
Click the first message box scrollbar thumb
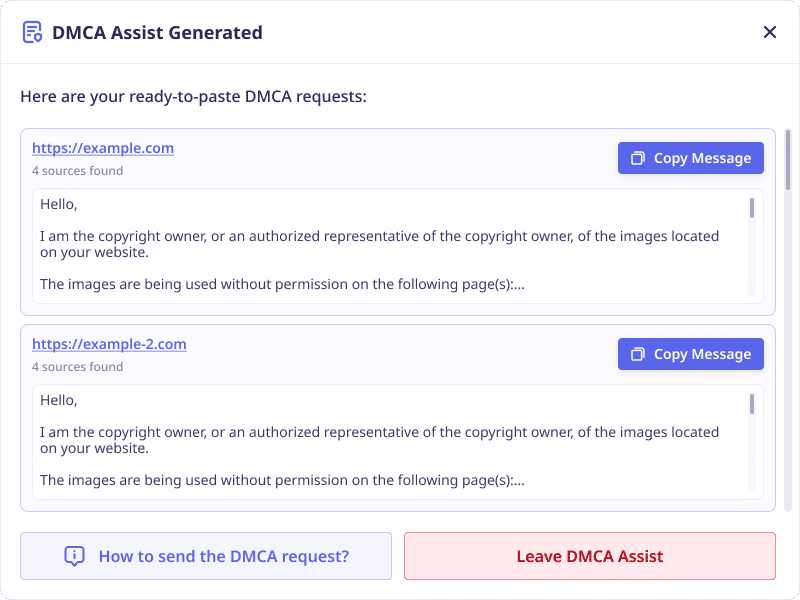[x=752, y=208]
